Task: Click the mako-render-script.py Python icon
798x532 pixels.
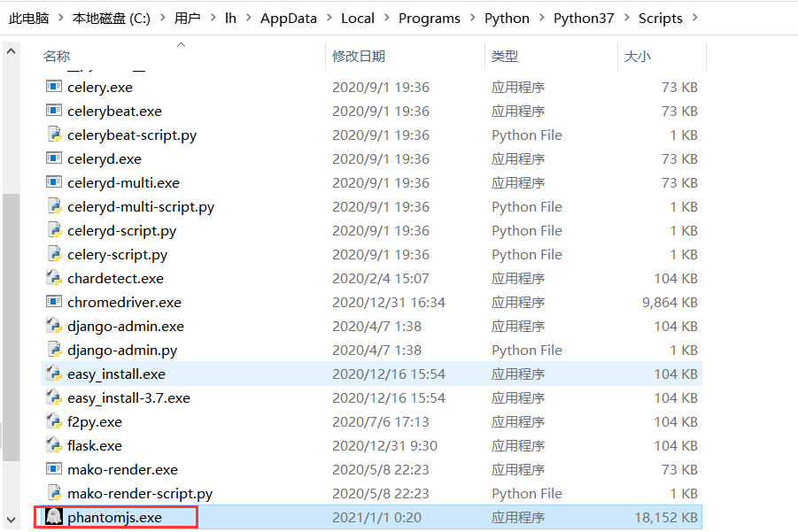Action: click(x=54, y=493)
